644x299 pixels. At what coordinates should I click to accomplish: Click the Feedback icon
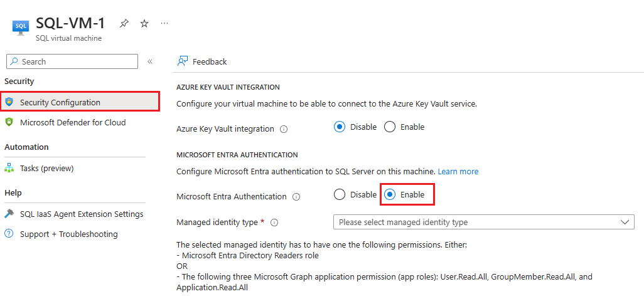tap(183, 61)
